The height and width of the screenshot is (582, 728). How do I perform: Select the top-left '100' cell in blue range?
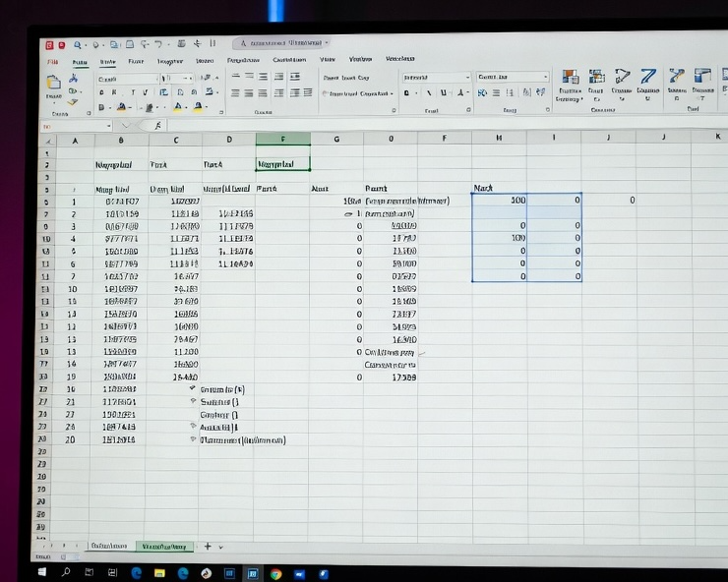(500, 200)
